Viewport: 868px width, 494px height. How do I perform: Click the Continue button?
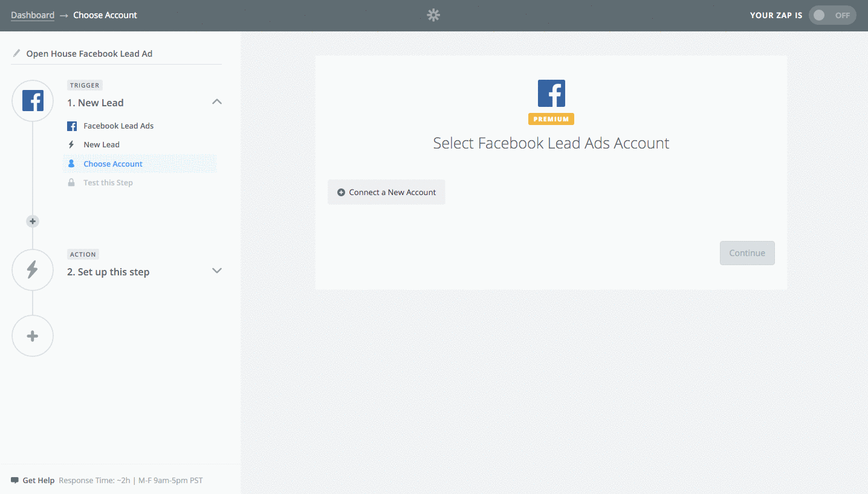[x=747, y=253]
